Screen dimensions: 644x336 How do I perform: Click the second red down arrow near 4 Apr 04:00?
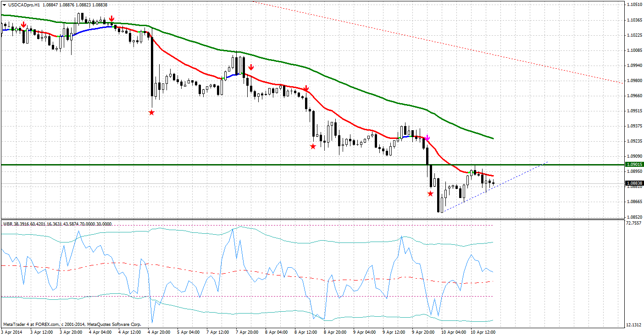click(111, 19)
